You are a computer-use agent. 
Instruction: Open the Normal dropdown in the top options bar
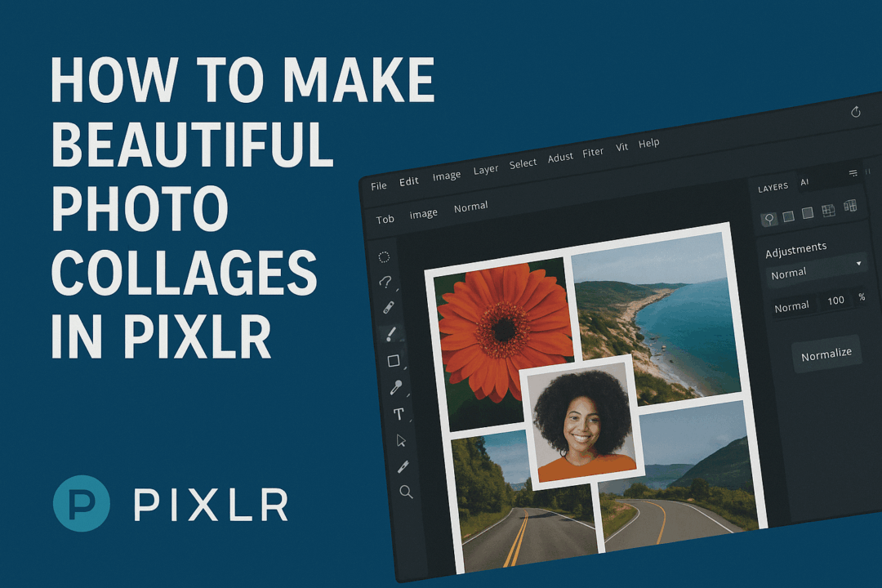pos(471,206)
